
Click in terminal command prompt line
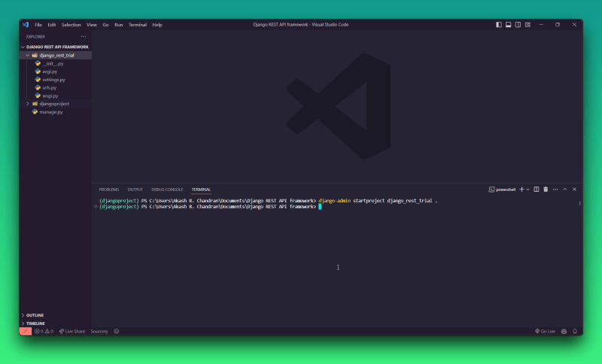[320, 207]
